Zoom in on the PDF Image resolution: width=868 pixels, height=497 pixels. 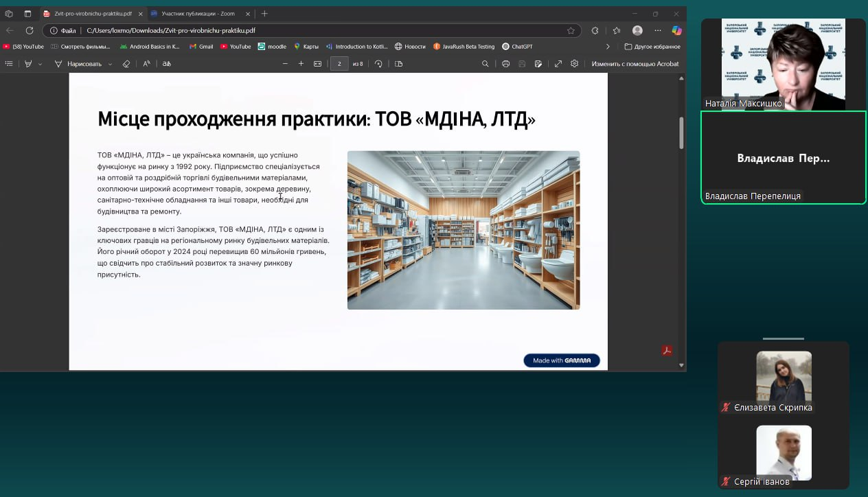(301, 64)
